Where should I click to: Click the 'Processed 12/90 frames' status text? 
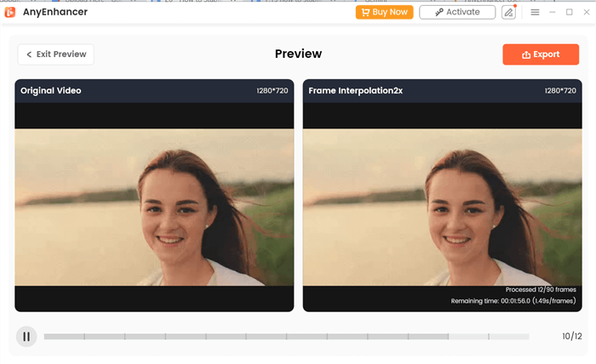pos(541,290)
